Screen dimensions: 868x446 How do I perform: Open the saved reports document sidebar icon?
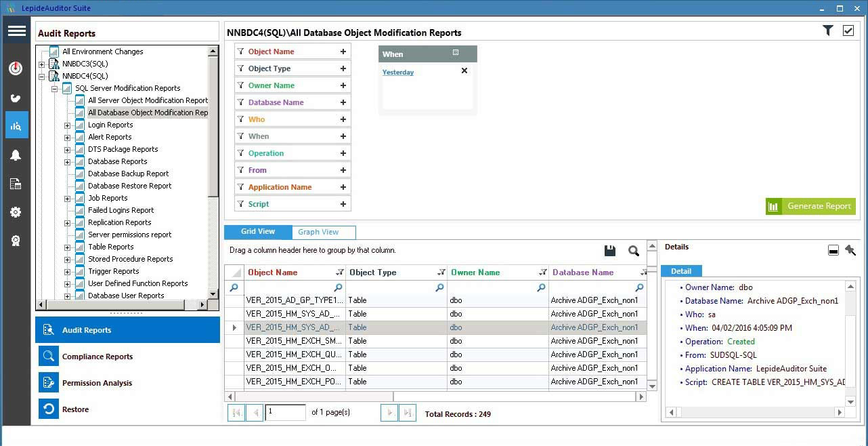click(16, 184)
